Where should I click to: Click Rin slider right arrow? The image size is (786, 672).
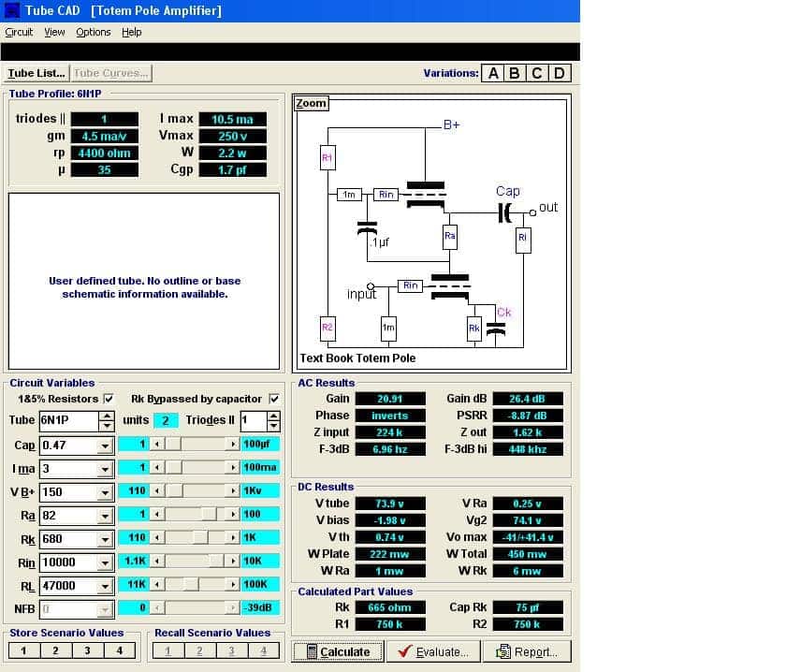233,561
